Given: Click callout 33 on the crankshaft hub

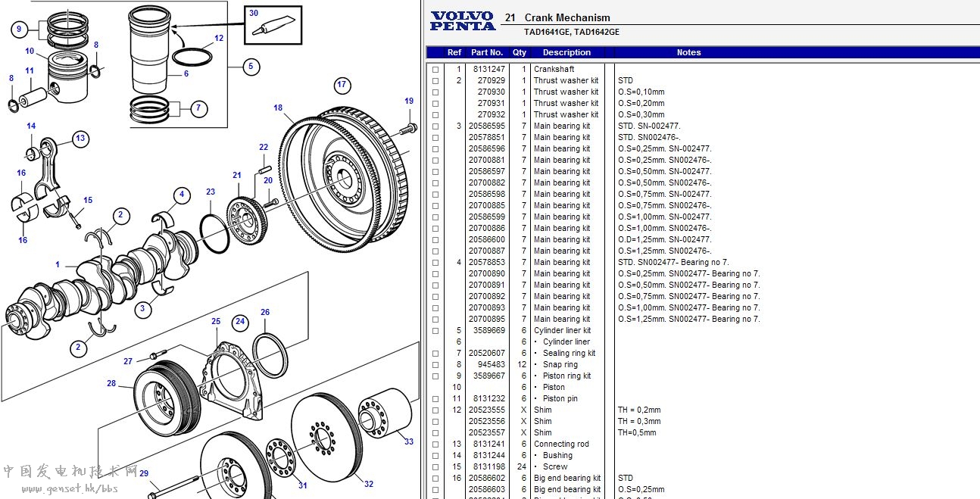Looking at the screenshot, I should coord(408,441).
